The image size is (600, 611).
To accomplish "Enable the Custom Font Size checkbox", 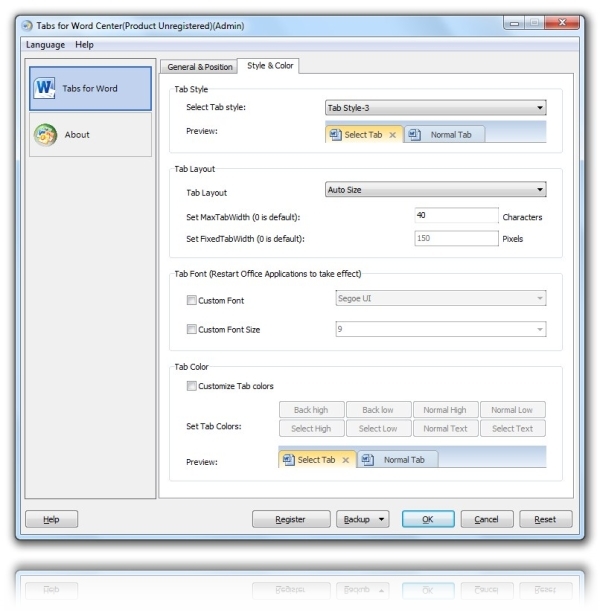I will coord(191,329).
